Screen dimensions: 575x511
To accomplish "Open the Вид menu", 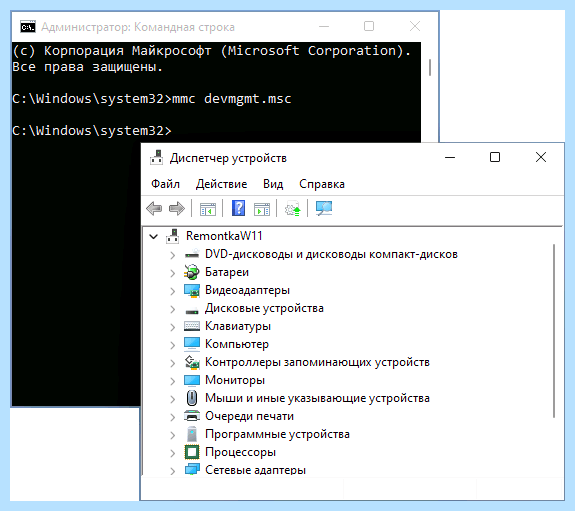I will tap(273, 184).
